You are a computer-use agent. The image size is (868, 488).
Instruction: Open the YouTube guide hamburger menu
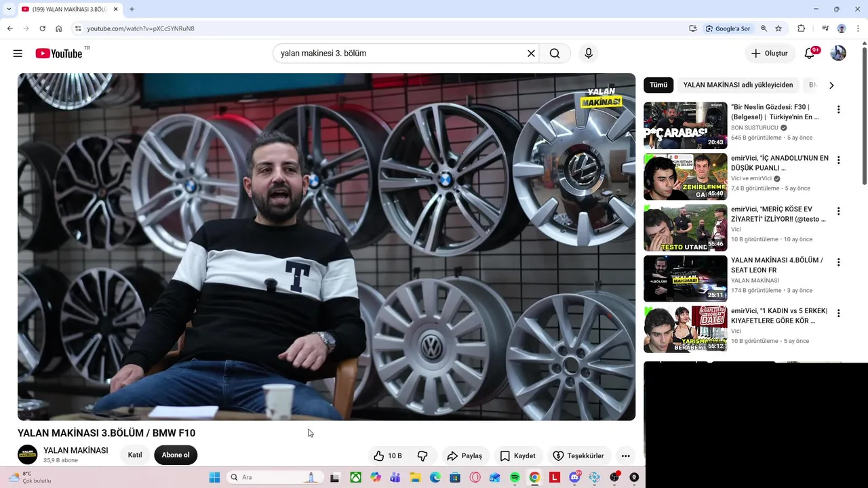click(18, 54)
